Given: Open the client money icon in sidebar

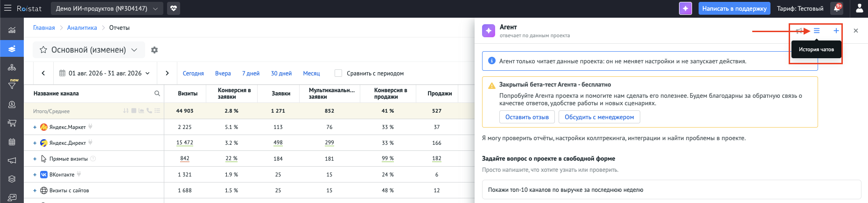Looking at the screenshot, I should (x=12, y=105).
